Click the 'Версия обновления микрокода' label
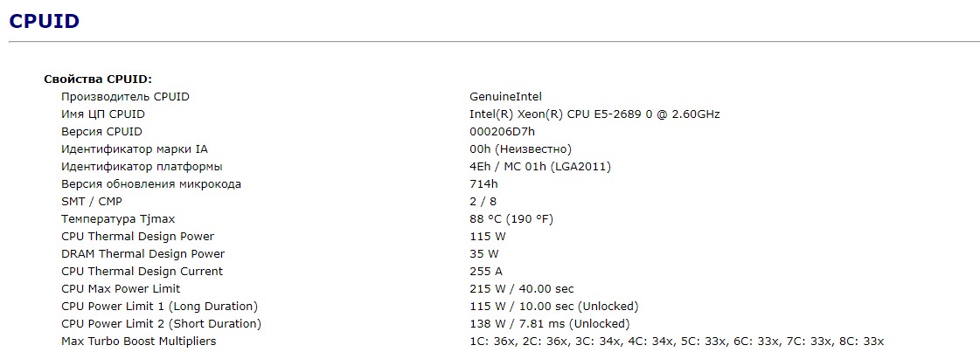Image resolution: width=980 pixels, height=359 pixels. coord(151,183)
